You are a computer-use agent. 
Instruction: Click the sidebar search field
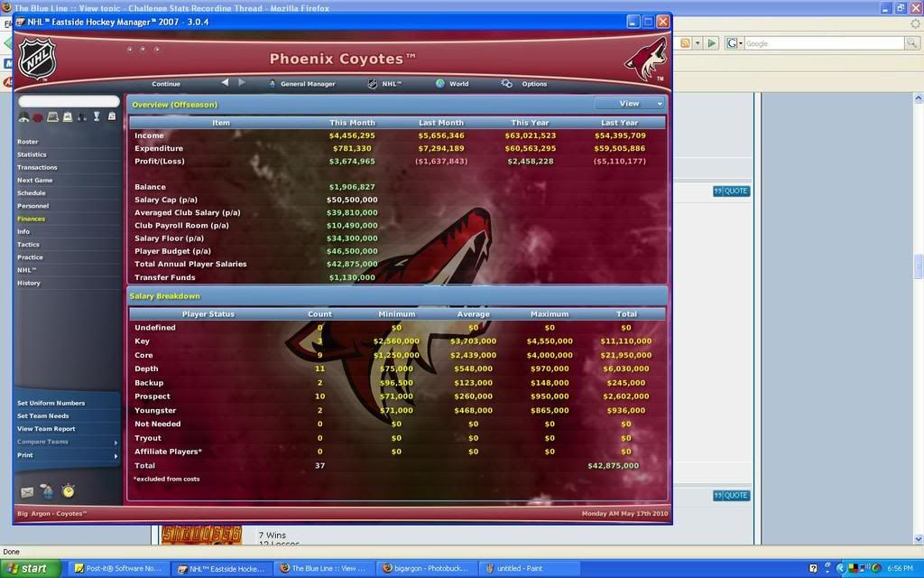click(x=69, y=101)
